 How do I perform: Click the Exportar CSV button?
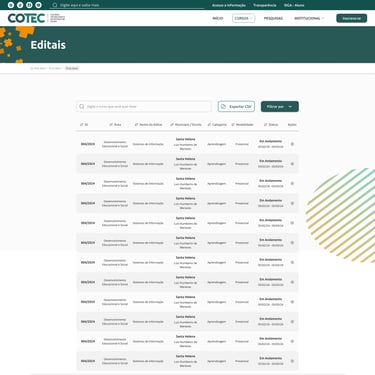coord(236,106)
